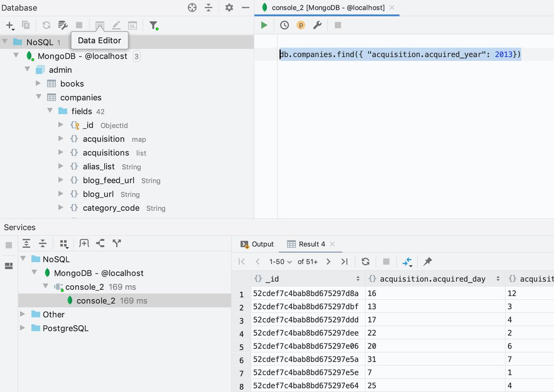This screenshot has width=554, height=392.
Task: Collapse the admin database node
Action: pyautogui.click(x=27, y=70)
